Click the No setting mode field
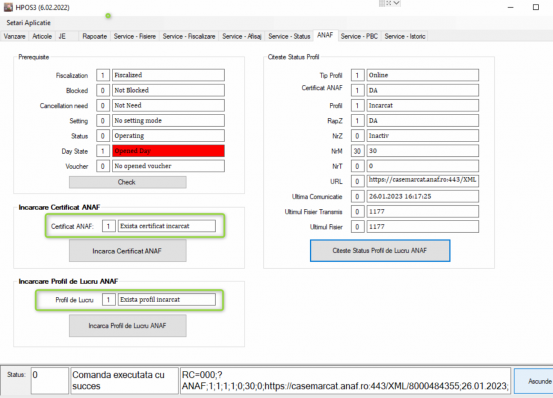Image resolution: width=553 pixels, height=398 pixels. pos(168,121)
